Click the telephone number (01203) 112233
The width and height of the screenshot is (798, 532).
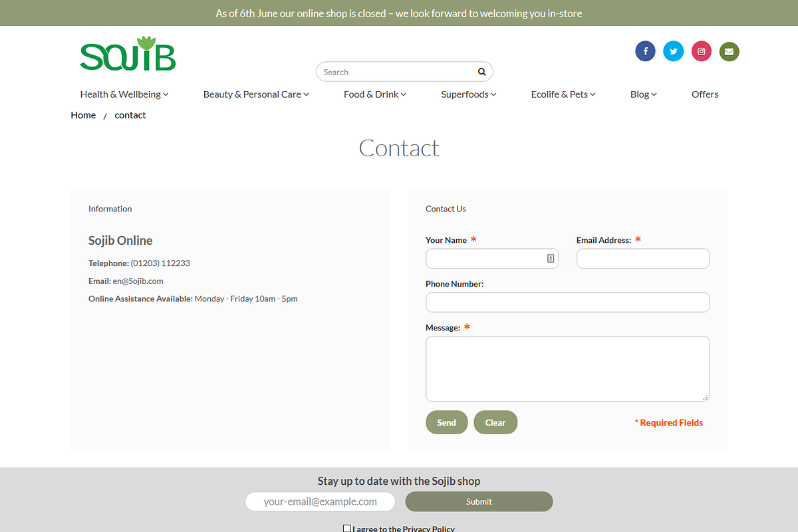[160, 263]
